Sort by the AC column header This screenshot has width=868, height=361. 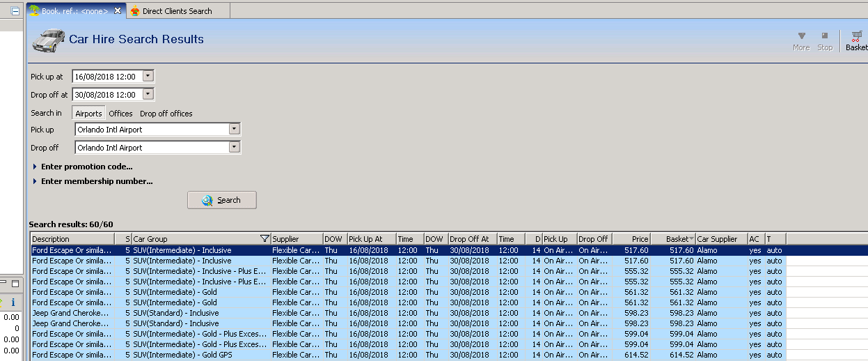click(756, 239)
